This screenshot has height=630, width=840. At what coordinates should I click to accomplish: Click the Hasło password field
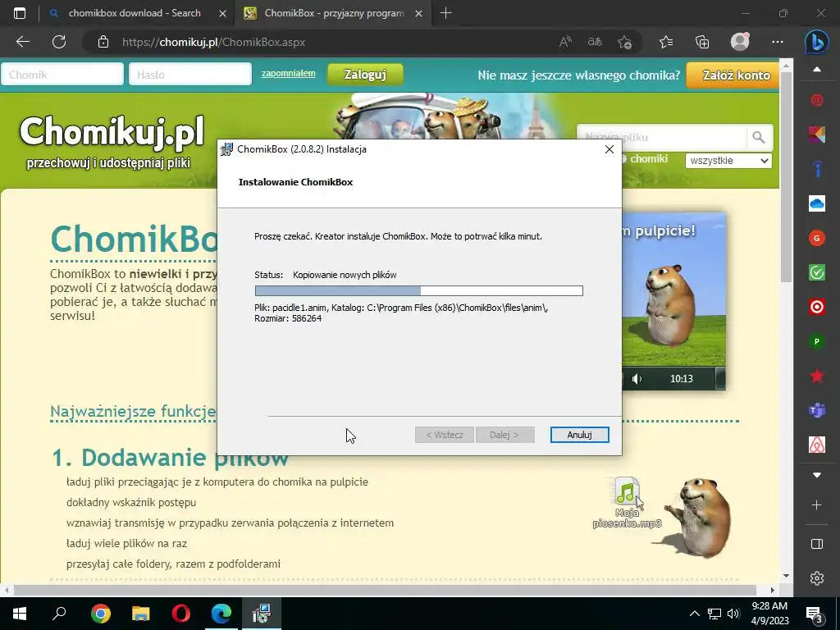pyautogui.click(x=190, y=75)
